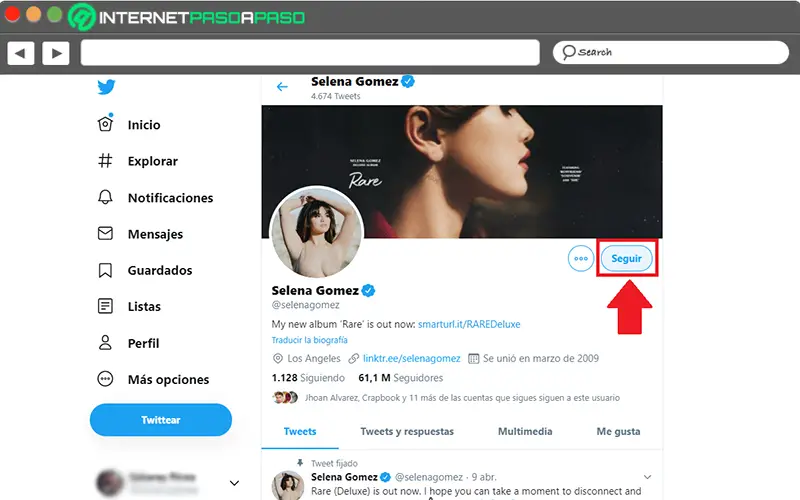
Task: Click 'Se unió en marzo de 2009' text
Action: (541, 358)
